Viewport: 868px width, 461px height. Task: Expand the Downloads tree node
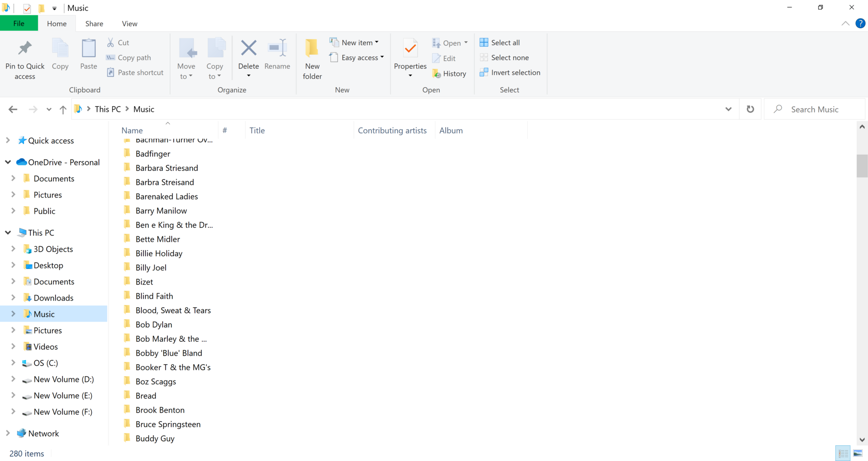13,297
